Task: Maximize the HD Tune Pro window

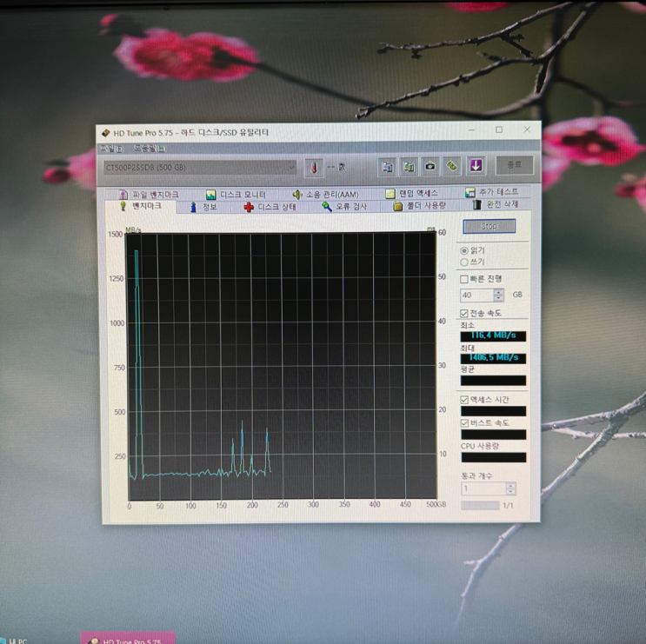Action: 499,129
